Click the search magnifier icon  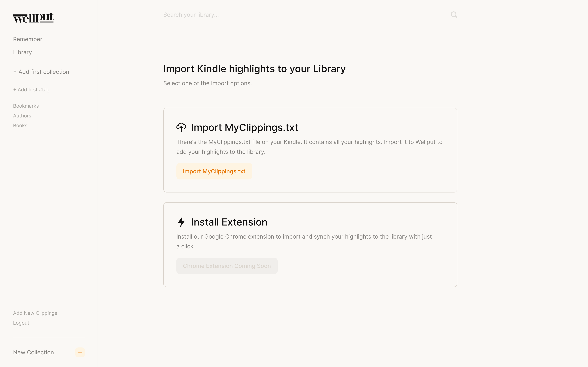[454, 15]
